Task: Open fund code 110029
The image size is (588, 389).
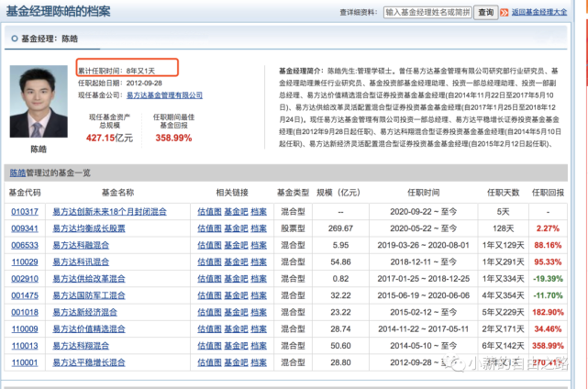Action: (x=25, y=261)
